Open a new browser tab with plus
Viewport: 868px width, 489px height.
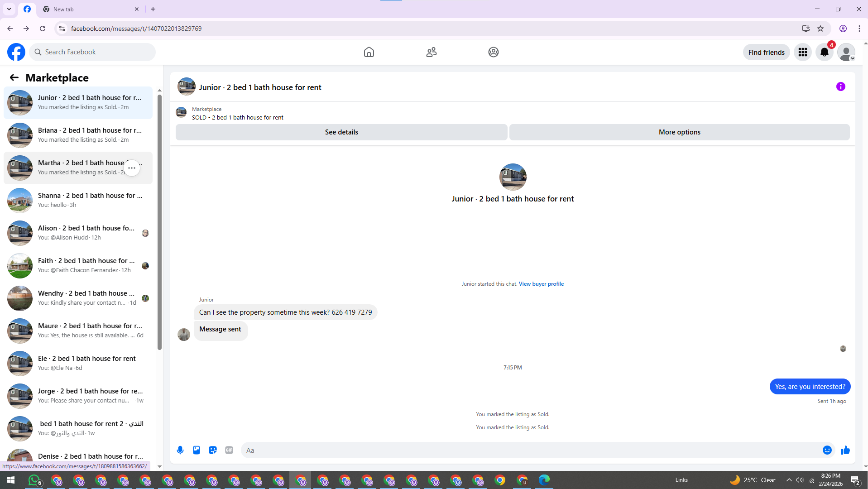coord(153,9)
